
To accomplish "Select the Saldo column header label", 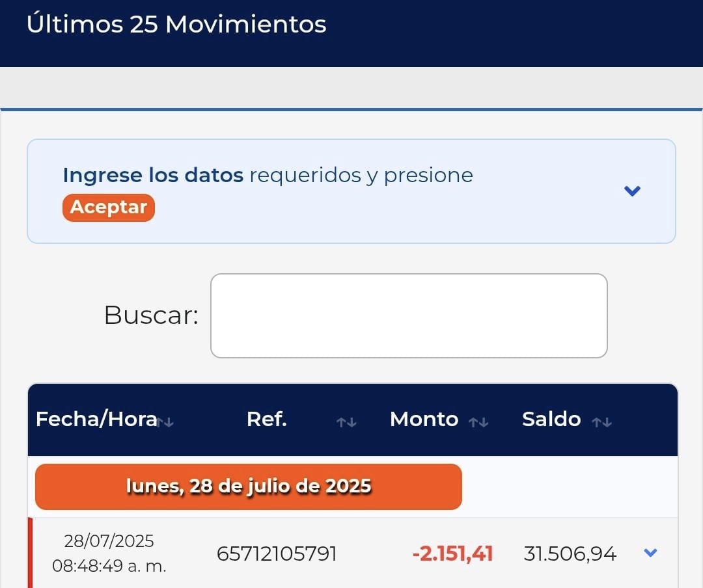I will pos(551,420).
